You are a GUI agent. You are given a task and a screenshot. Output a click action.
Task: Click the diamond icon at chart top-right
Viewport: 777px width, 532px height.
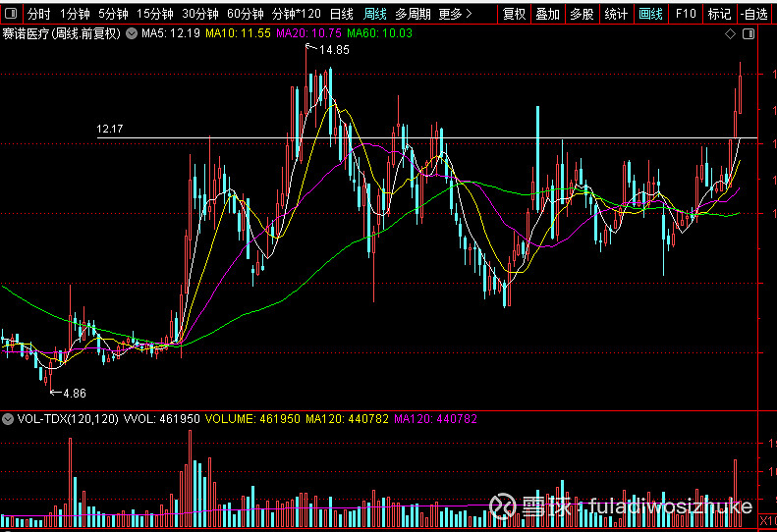730,33
